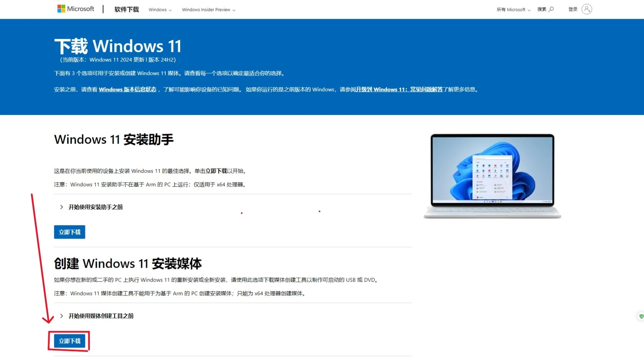Click the account avatar icon
This screenshot has height=357, width=644.
click(x=586, y=9)
